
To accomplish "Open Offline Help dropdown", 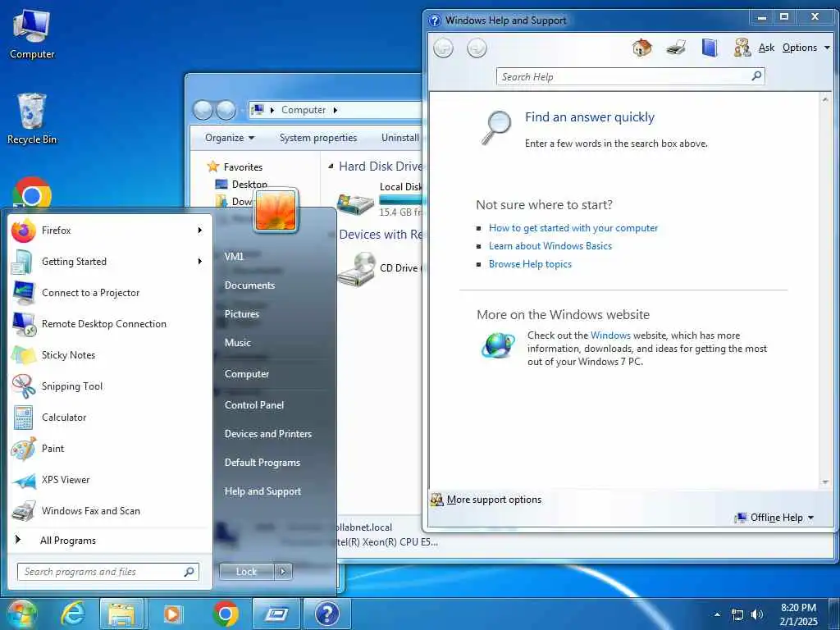I will (774, 518).
